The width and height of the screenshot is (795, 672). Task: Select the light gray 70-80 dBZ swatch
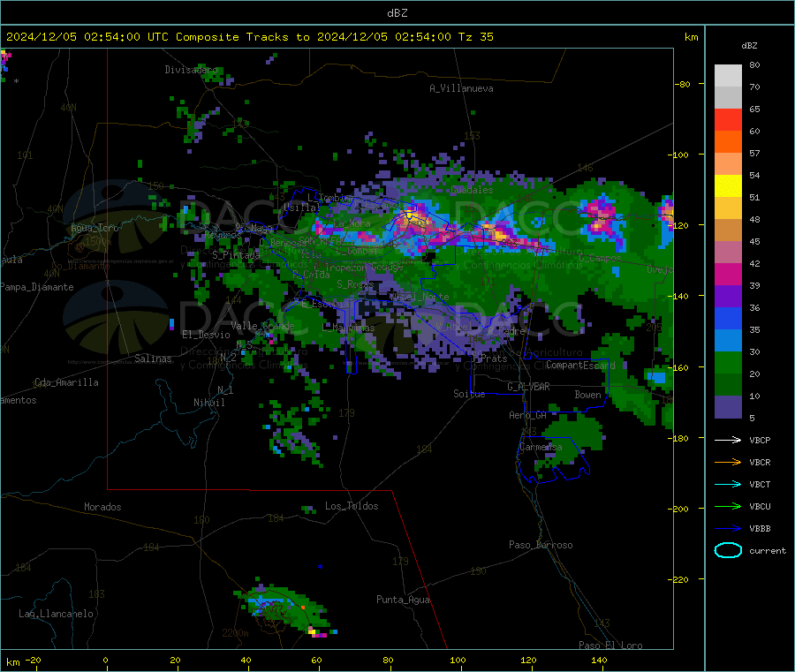click(x=728, y=76)
